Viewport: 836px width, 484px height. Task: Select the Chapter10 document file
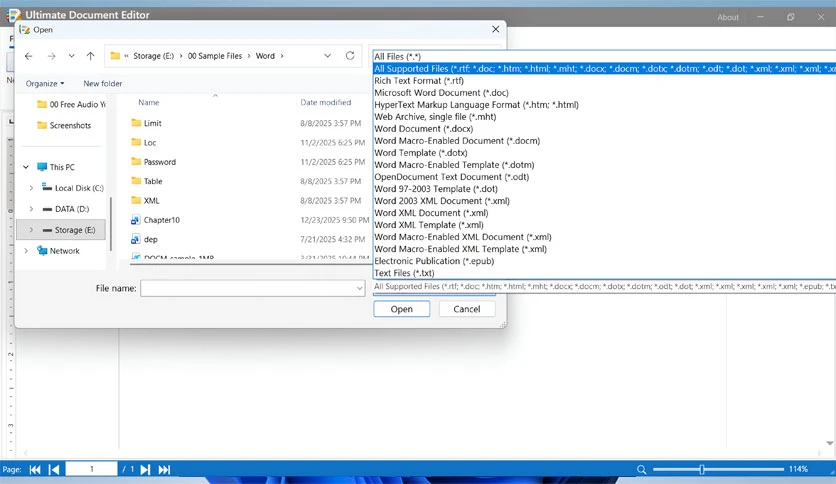(x=155, y=220)
